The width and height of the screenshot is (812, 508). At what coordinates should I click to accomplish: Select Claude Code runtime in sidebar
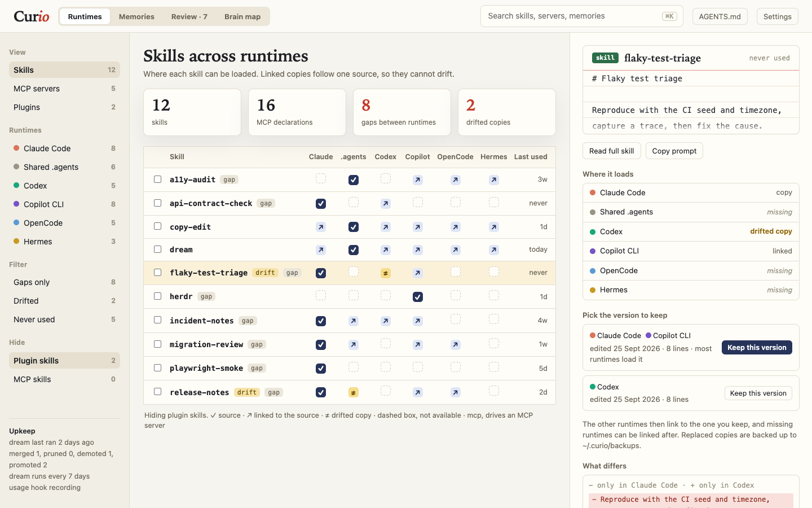coord(64,148)
